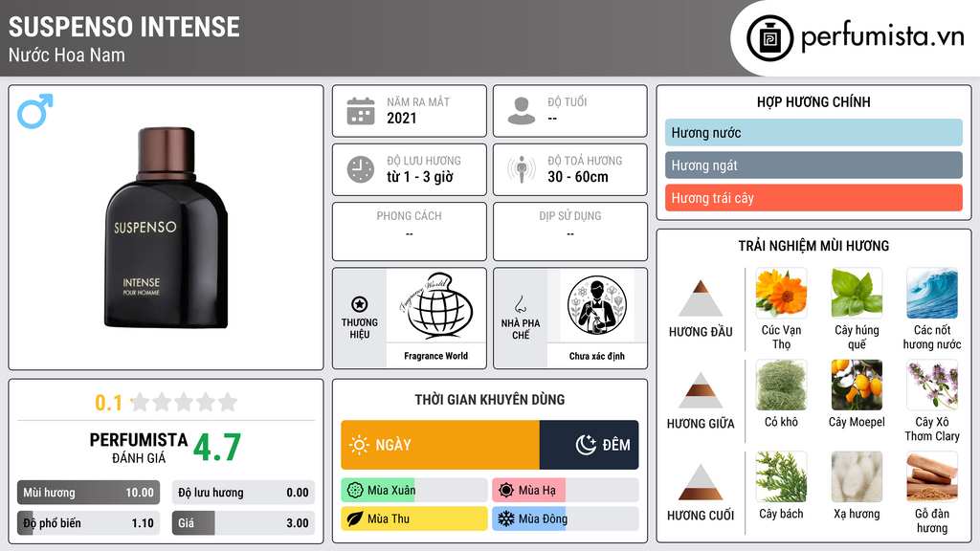Click the Mùa Xuân season bar

[413, 491]
